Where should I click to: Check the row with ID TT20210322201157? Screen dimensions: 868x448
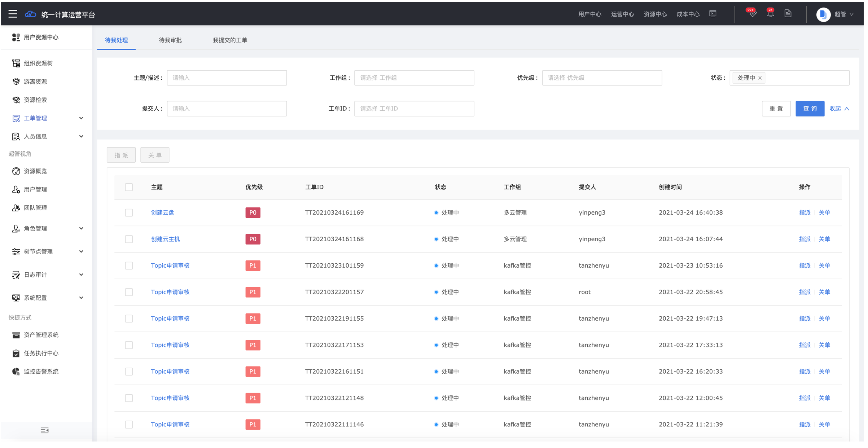click(129, 292)
